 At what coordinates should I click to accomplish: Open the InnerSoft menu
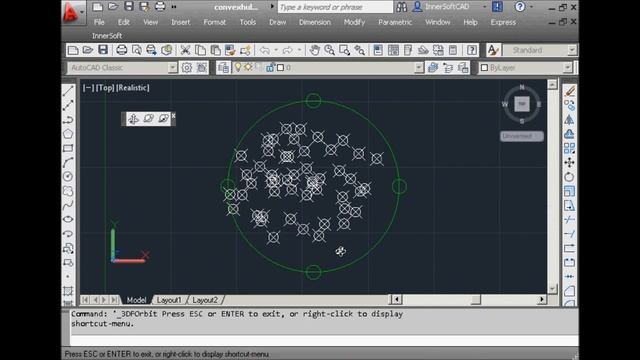point(107,36)
